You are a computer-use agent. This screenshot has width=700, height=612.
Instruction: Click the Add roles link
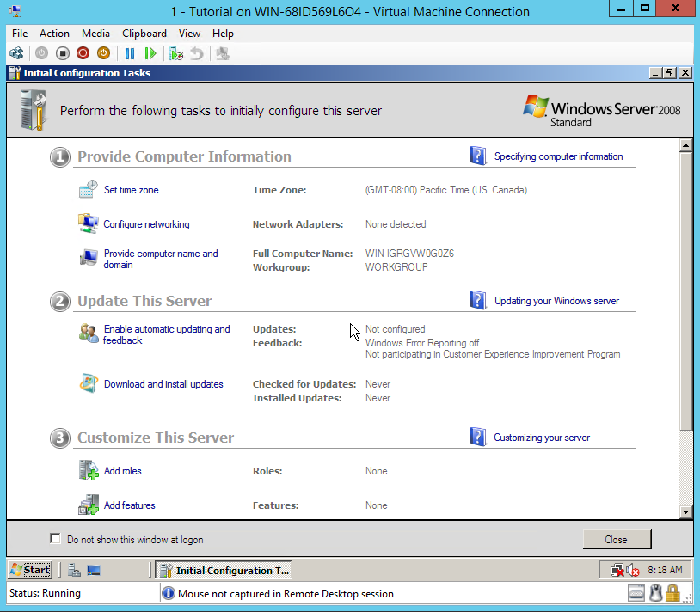[123, 471]
